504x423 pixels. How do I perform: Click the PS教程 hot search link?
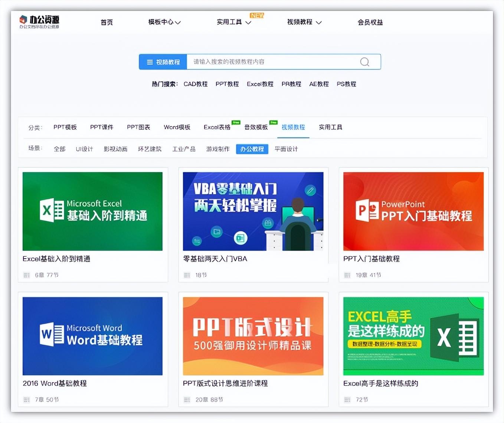click(x=347, y=84)
